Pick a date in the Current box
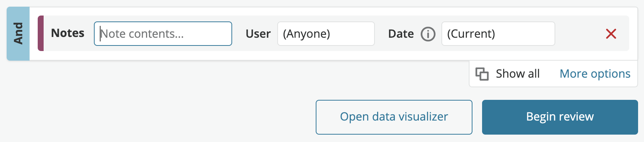This screenshot has height=142, width=644. [x=498, y=34]
